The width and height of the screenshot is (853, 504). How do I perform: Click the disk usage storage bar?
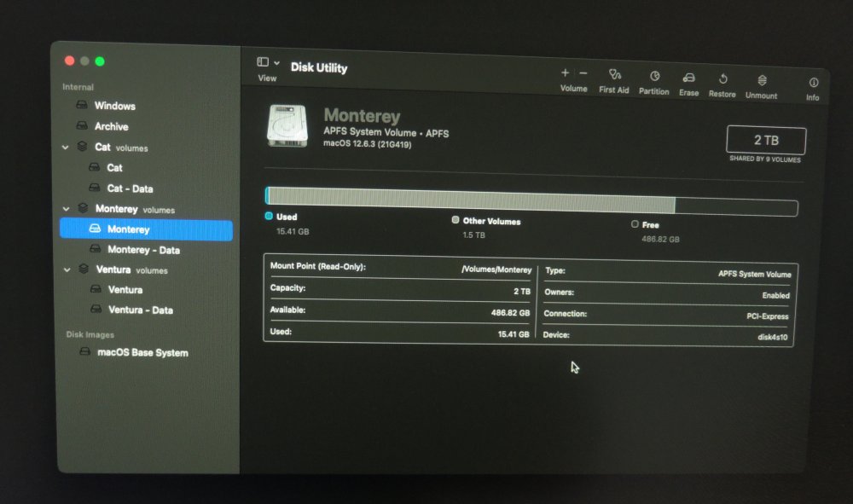point(531,201)
